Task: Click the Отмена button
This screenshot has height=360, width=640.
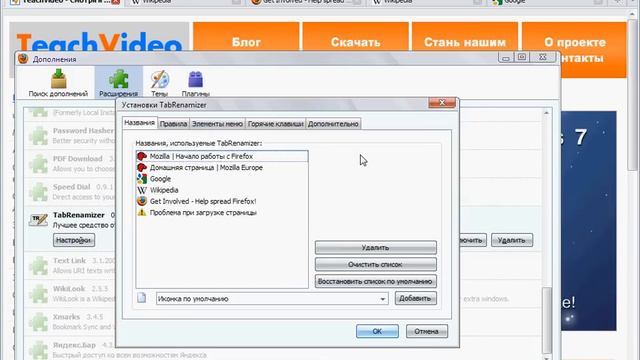Action: tap(427, 331)
